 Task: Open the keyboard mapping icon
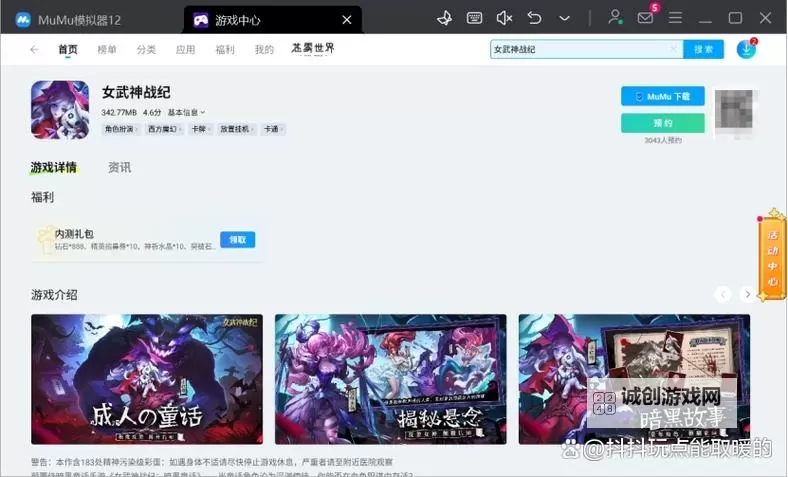pyautogui.click(x=474, y=19)
